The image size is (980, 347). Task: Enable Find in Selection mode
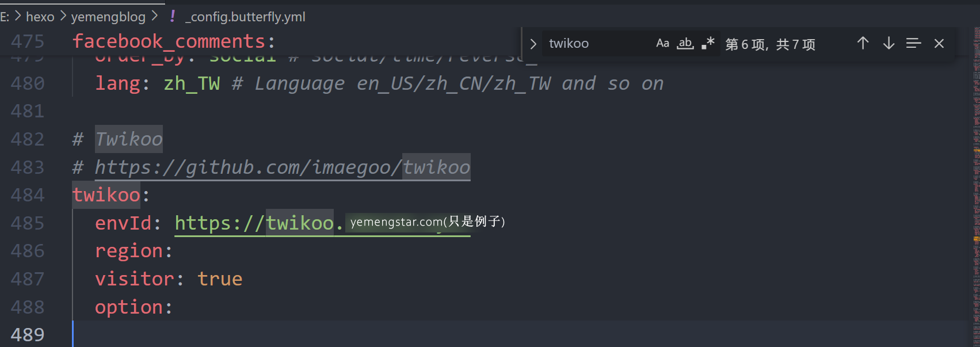[x=914, y=43]
